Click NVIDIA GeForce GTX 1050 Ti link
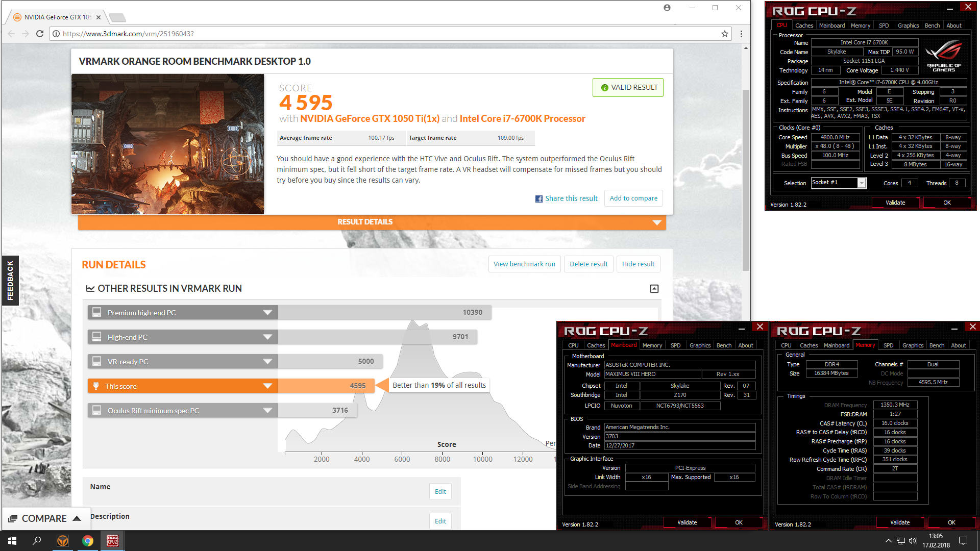This screenshot has width=980, height=551. click(x=370, y=119)
